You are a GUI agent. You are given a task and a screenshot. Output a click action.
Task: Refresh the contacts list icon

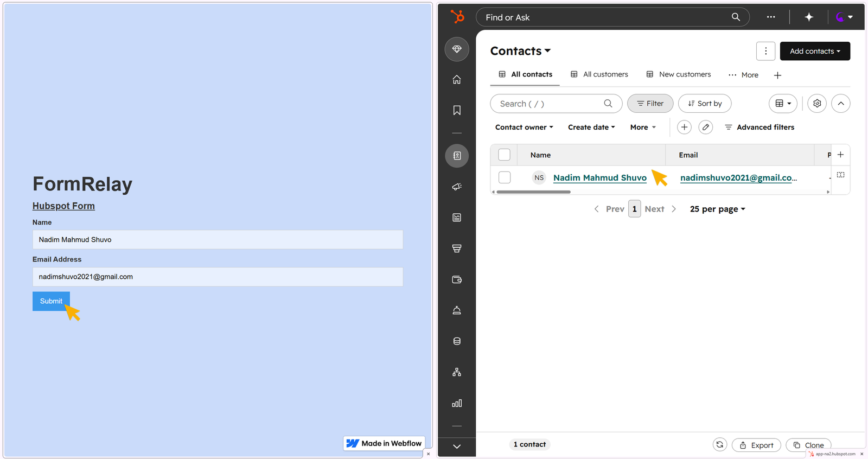tap(719, 444)
